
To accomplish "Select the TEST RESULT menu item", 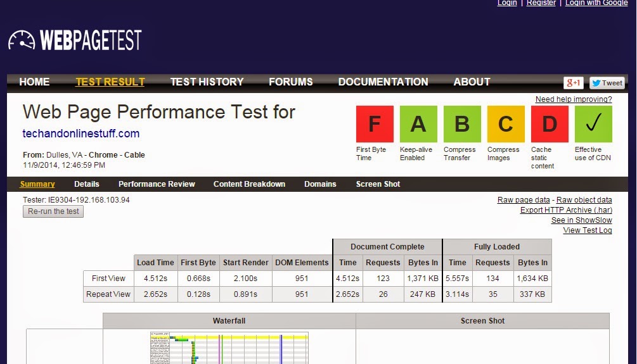I will pyautogui.click(x=110, y=82).
